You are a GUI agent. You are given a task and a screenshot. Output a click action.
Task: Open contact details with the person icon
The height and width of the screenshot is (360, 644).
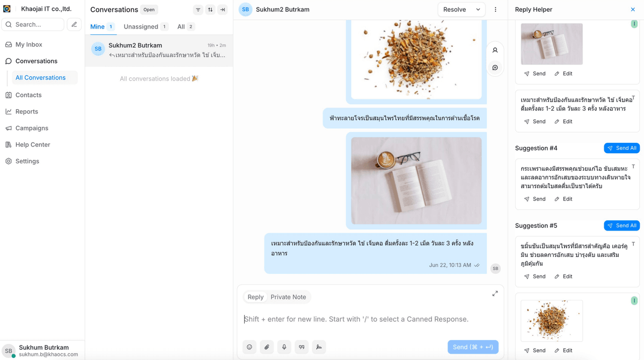[494, 49]
